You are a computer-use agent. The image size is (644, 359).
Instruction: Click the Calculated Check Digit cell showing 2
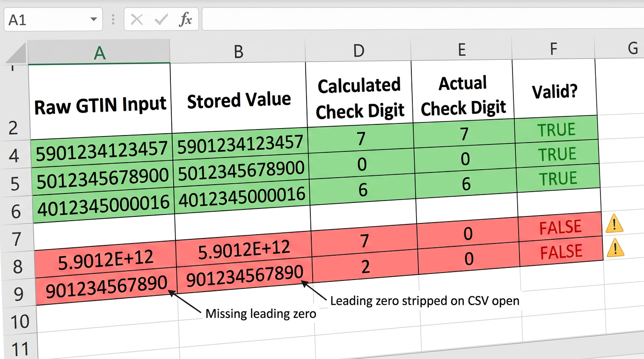[x=365, y=266]
